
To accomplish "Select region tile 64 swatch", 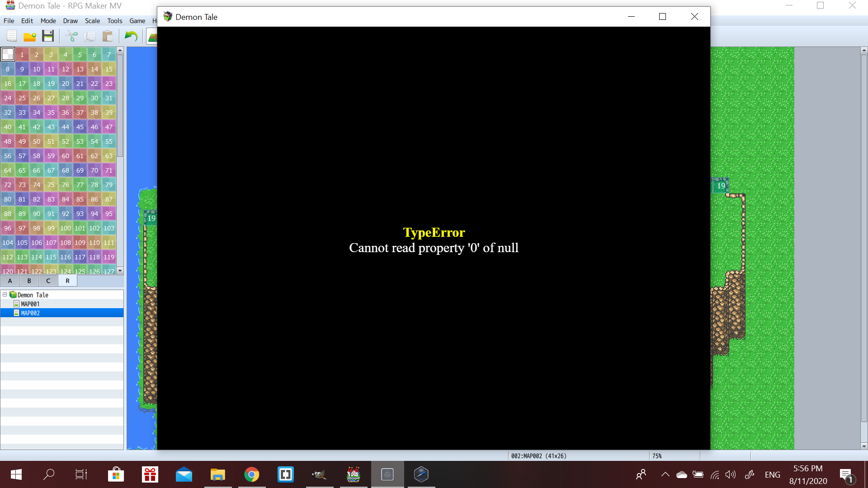I will pos(8,170).
